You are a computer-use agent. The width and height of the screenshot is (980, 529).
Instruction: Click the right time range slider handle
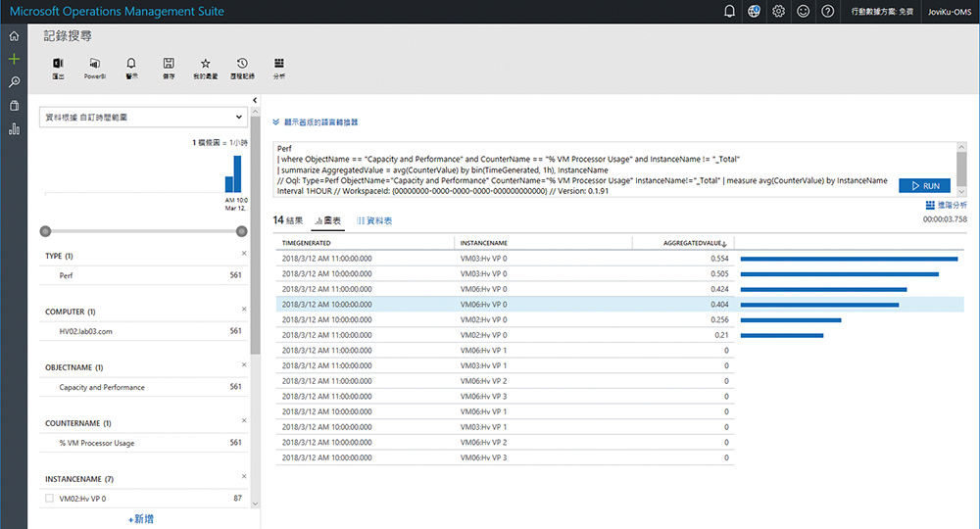[x=242, y=231]
